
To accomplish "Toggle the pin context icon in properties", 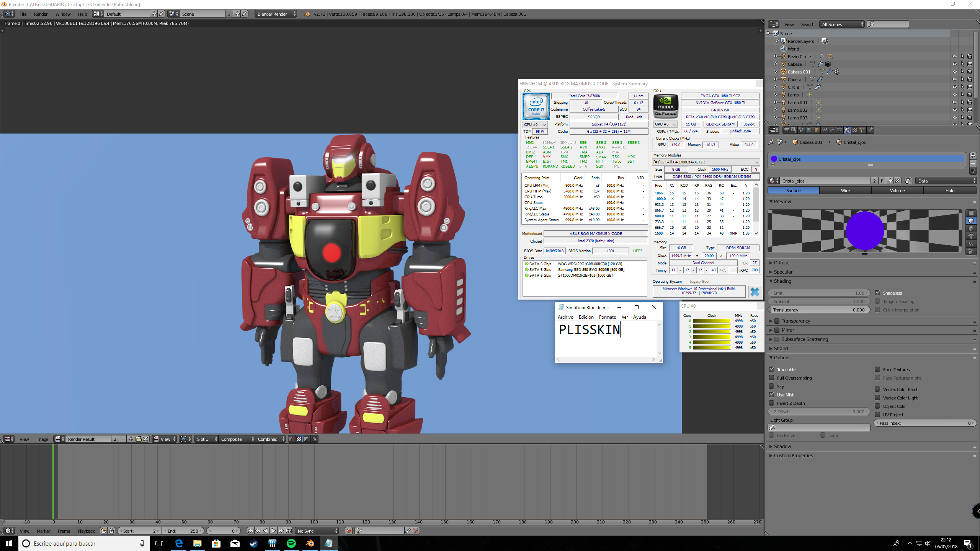I will click(771, 142).
